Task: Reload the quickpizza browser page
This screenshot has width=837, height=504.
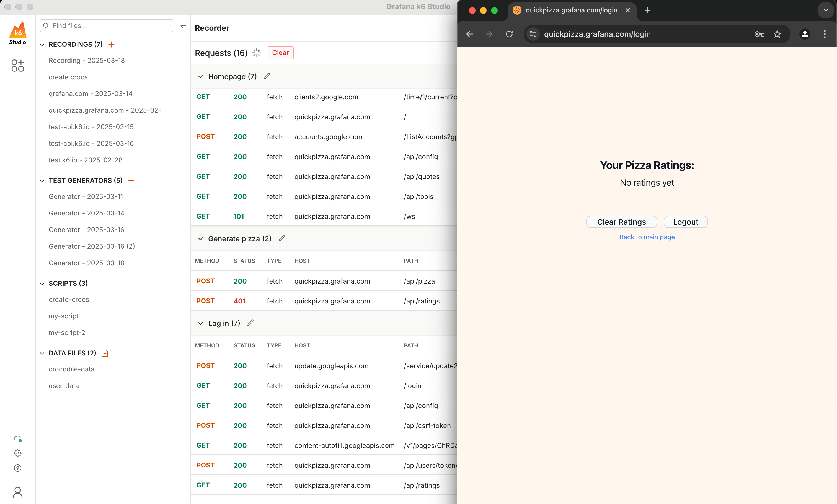Action: tap(509, 34)
